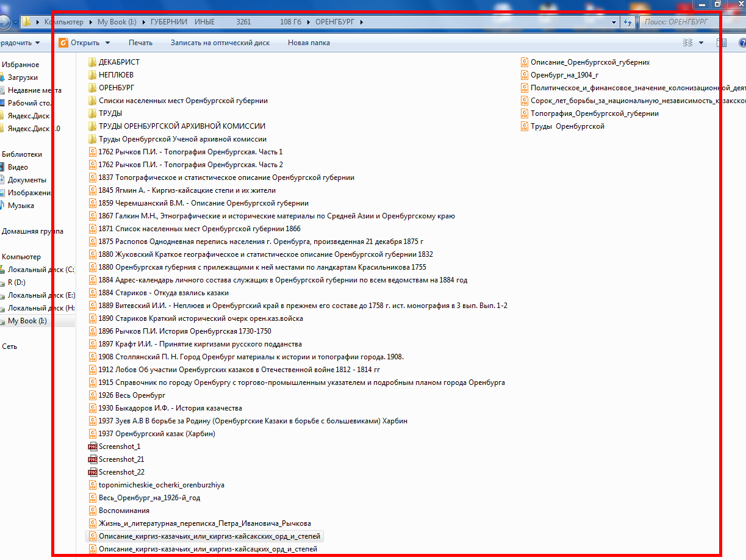
Task: Toggle the preview pane icon
Action: [x=722, y=43]
